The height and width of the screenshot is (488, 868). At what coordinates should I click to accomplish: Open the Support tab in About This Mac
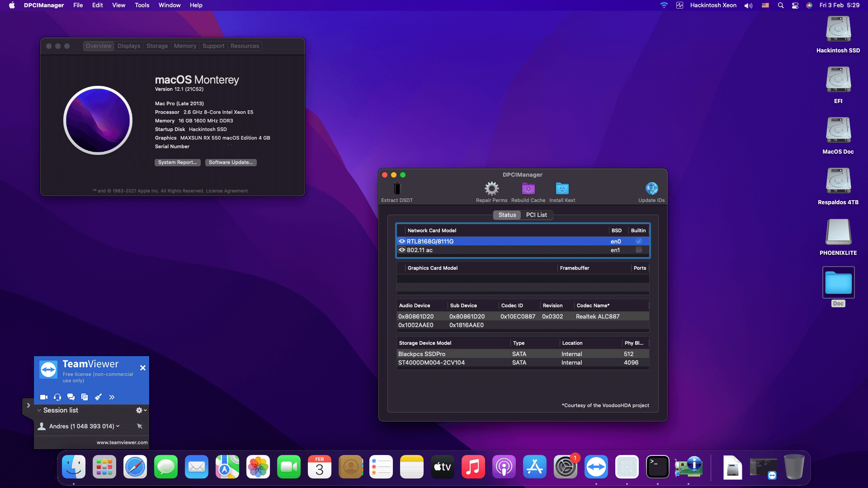[x=213, y=46]
